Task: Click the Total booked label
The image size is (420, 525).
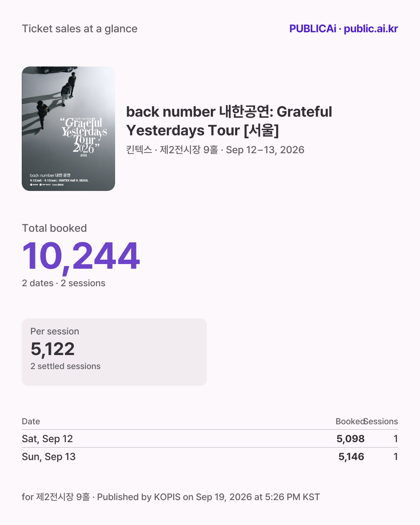Action: [54, 228]
